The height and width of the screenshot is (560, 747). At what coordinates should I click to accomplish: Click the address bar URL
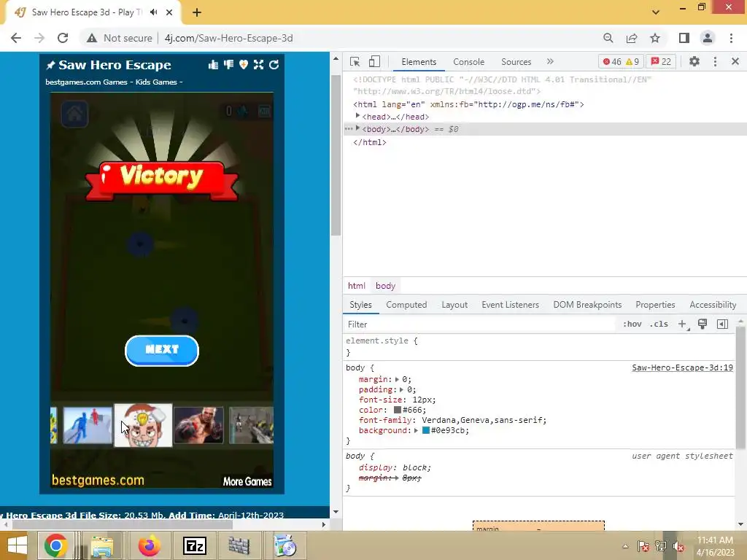click(228, 38)
